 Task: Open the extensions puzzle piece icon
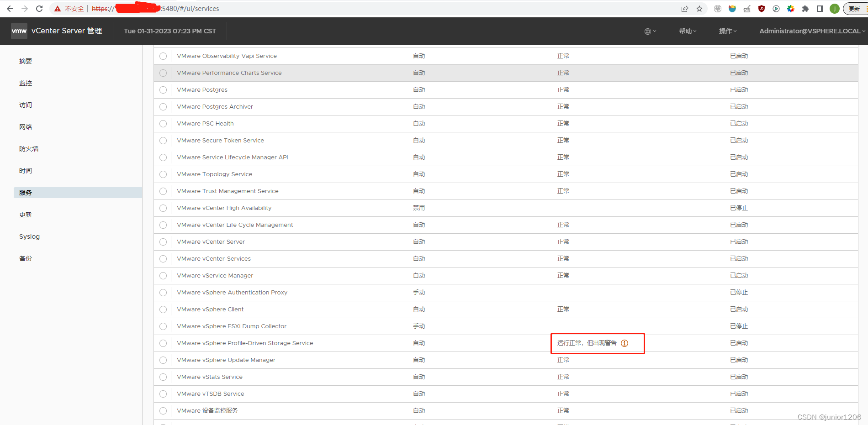point(805,9)
